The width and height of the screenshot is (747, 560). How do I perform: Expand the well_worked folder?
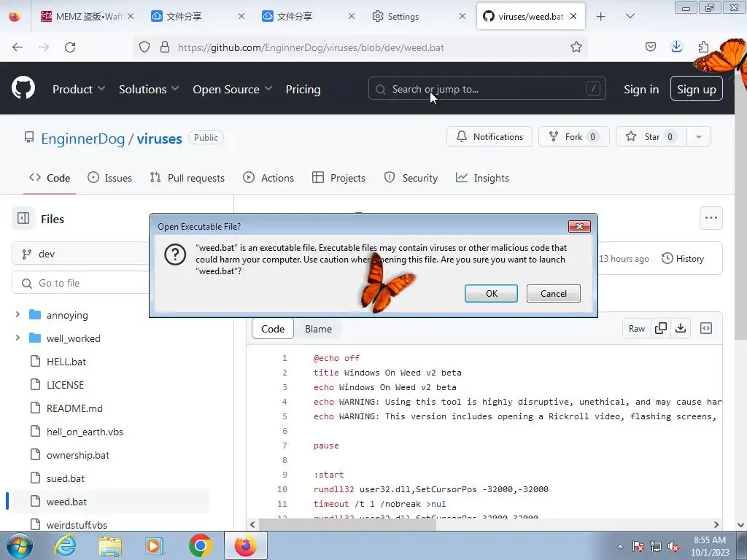18,338
